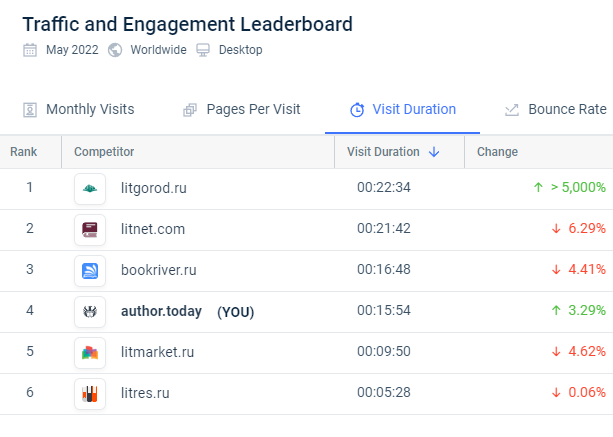Click the calendar icon beside May 2022
The image size is (613, 437).
(30, 50)
